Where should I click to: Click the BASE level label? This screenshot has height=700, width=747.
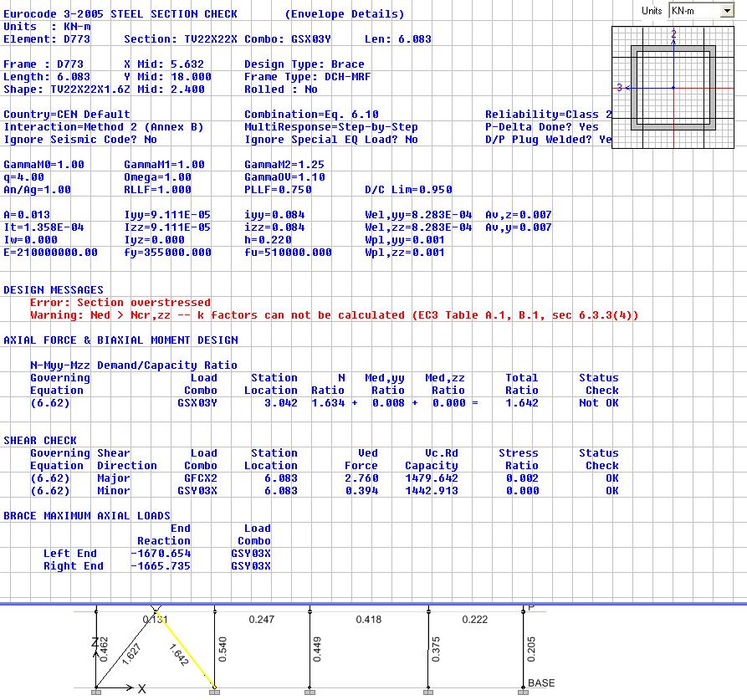541,683
